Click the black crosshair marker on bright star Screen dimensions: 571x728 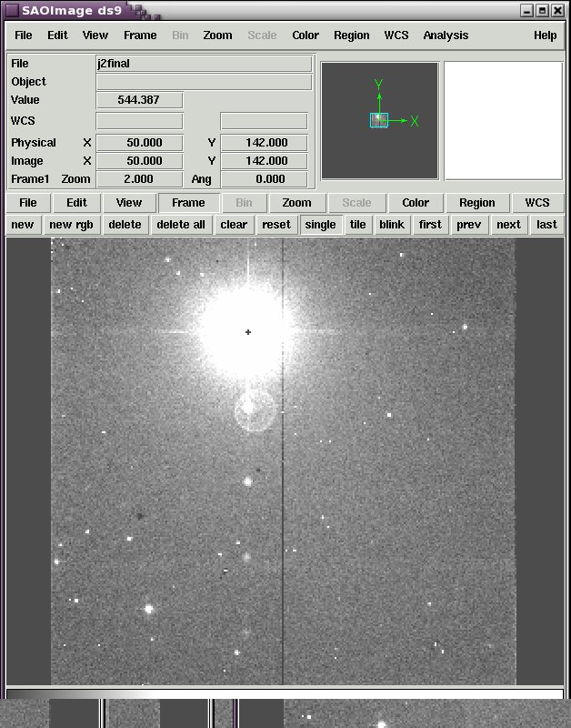[248, 332]
